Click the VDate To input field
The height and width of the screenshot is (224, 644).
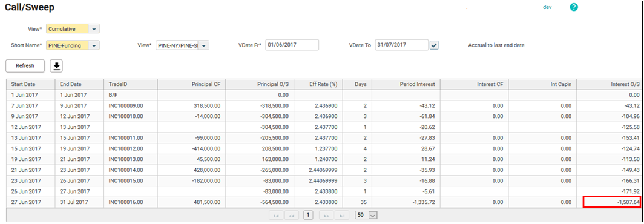pyautogui.click(x=402, y=45)
